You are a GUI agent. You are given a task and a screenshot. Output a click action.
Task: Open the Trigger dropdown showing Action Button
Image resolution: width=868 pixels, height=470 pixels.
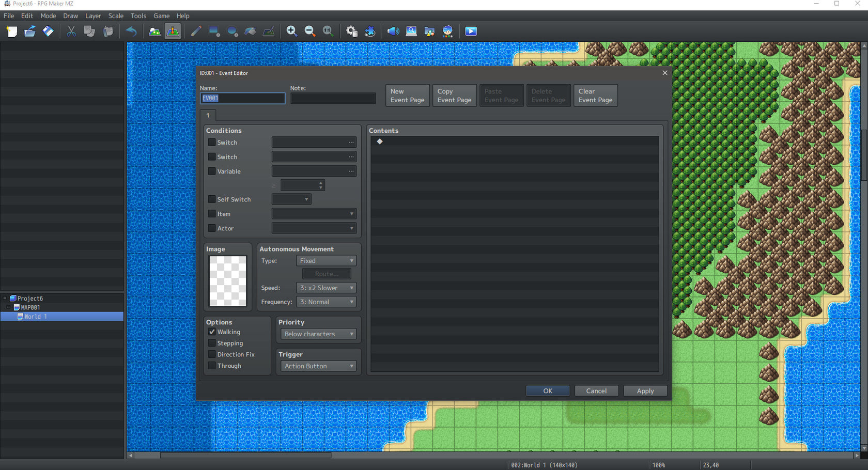tap(318, 366)
